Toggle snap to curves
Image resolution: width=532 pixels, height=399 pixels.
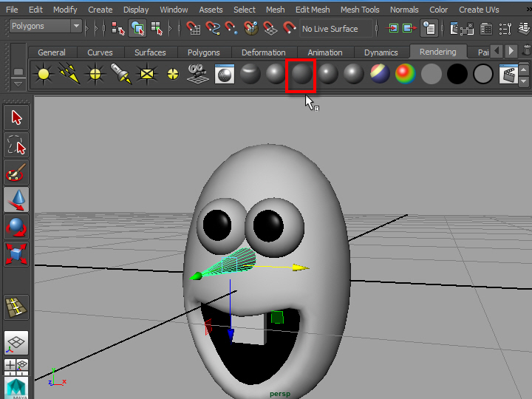pyautogui.click(x=213, y=28)
